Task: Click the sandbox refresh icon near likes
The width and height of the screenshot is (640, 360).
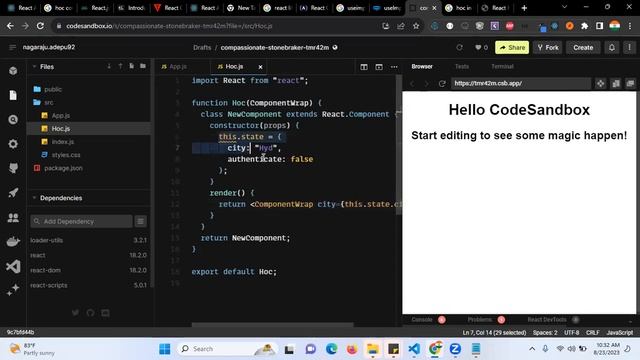Action: click(460, 47)
